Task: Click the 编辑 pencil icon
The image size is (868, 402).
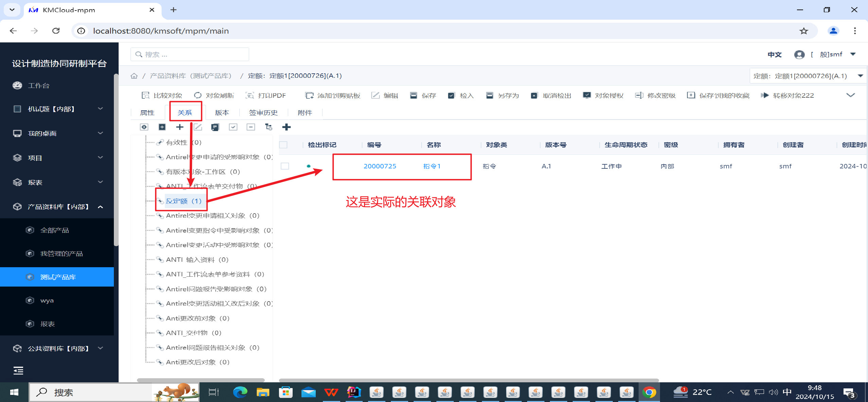Action: point(375,95)
